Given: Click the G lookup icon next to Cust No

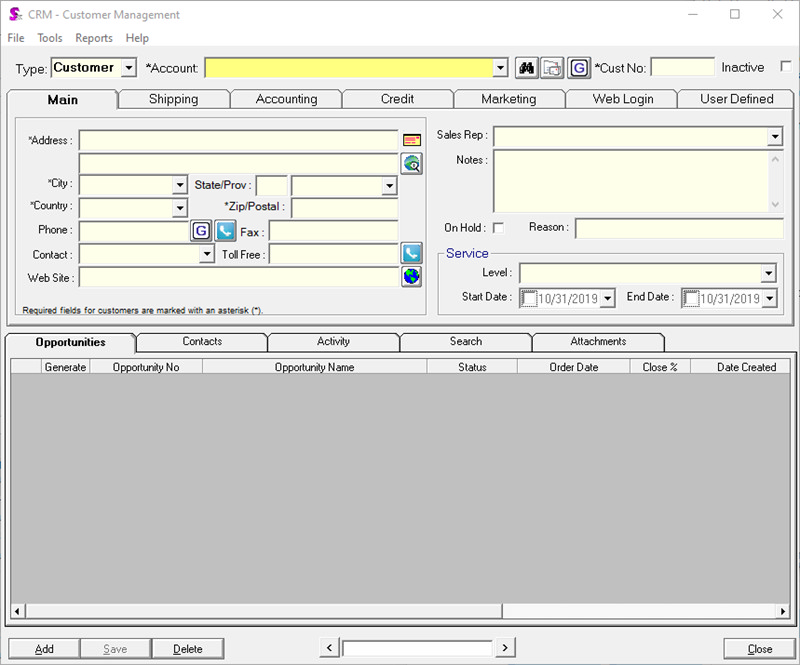Looking at the screenshot, I should [579, 67].
